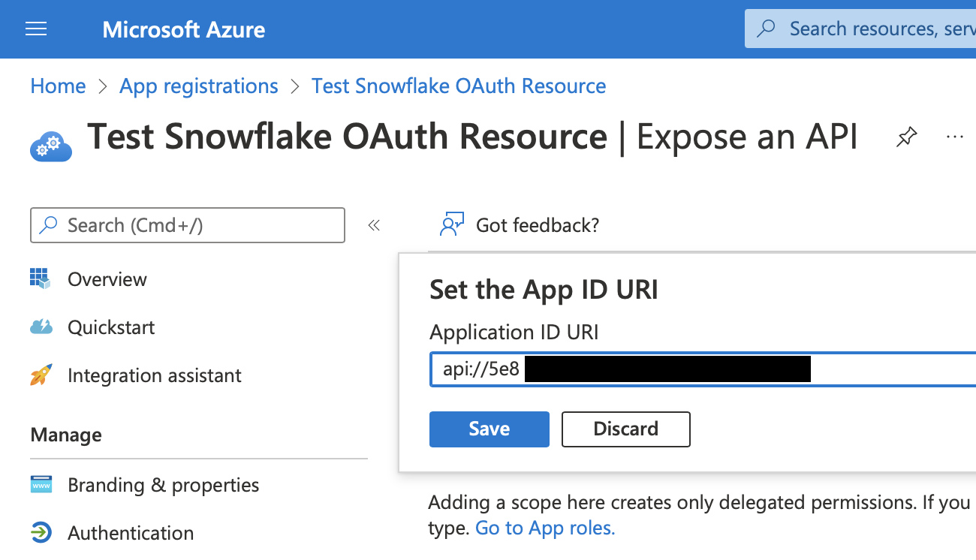Save the Application ID URI
The height and width of the screenshot is (560, 976).
(489, 429)
